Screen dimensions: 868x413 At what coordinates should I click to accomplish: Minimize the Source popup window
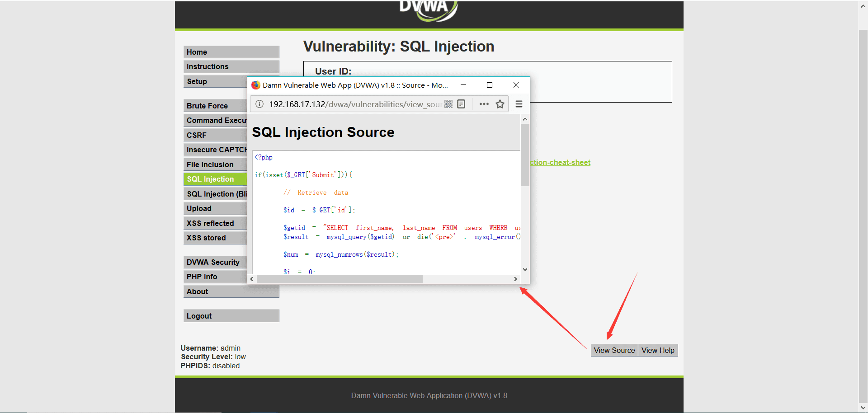463,85
